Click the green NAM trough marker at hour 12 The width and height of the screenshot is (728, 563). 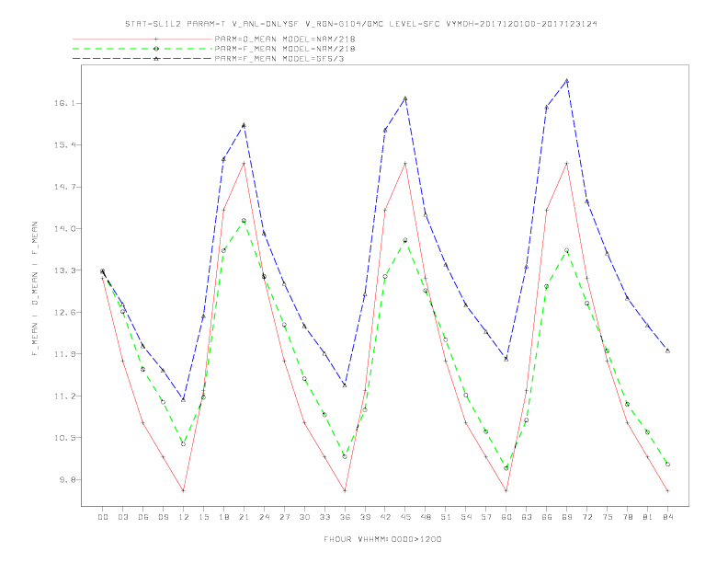[184, 444]
